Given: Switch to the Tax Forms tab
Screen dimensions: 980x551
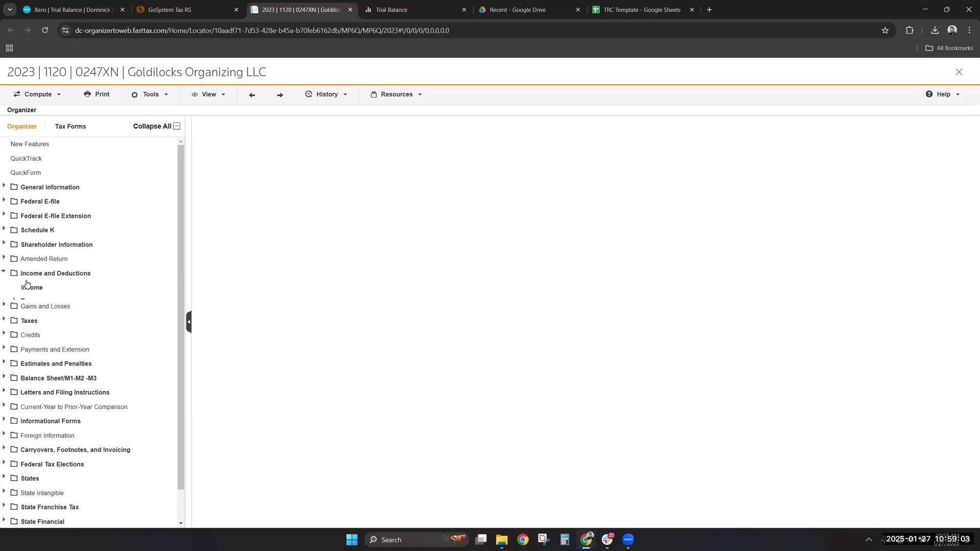Looking at the screenshot, I should [x=70, y=127].
